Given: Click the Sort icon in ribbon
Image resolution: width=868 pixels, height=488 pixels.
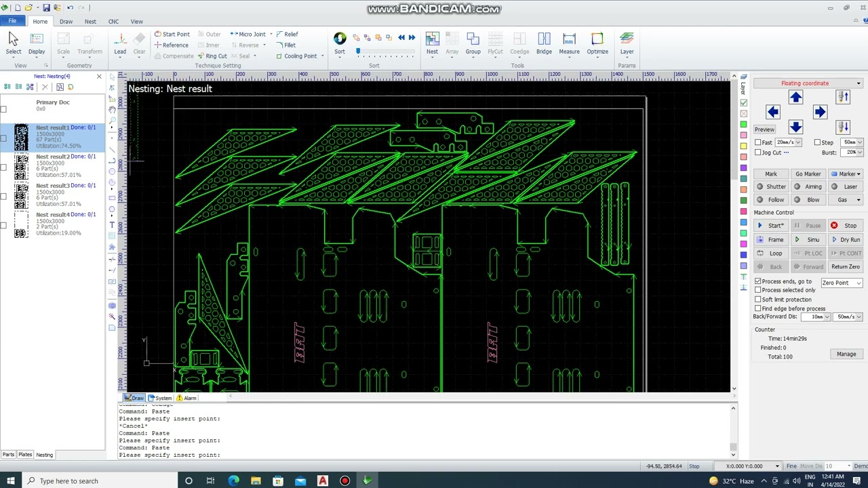Looking at the screenshot, I should (x=340, y=43).
